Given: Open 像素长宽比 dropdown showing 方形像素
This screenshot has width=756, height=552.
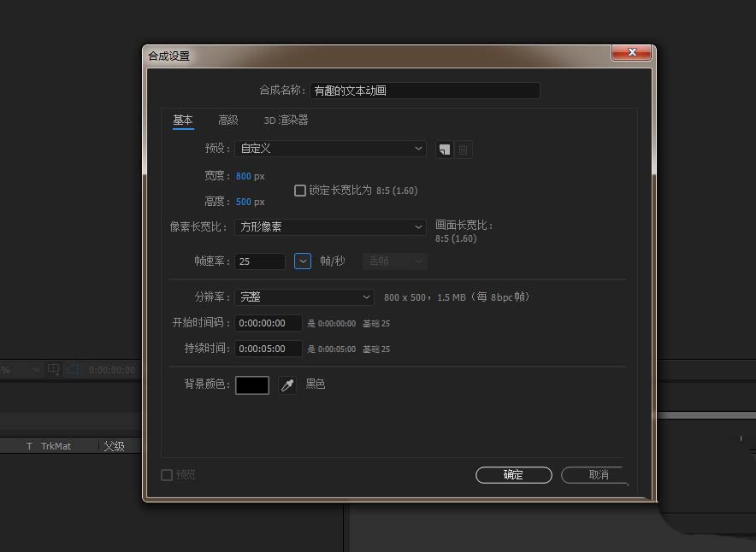Looking at the screenshot, I should tap(330, 227).
